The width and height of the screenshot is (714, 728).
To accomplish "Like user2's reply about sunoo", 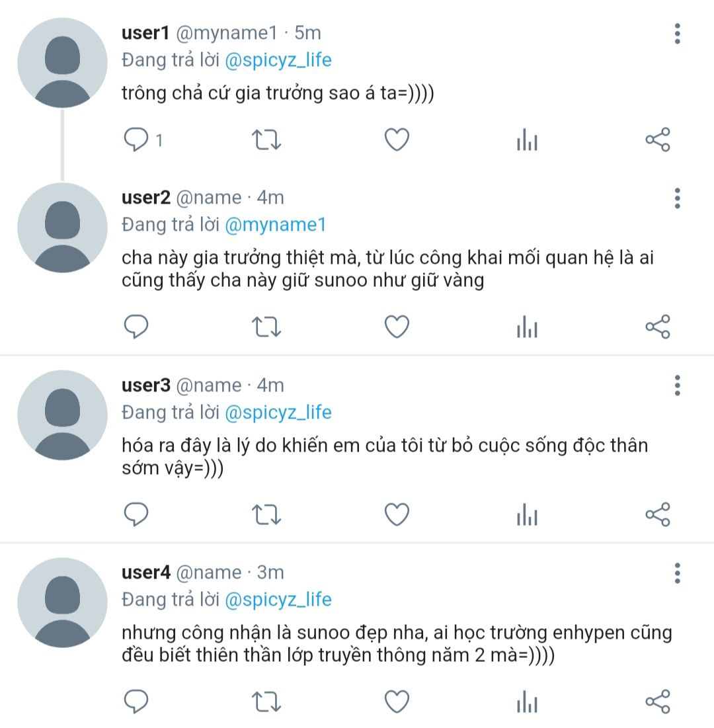I will point(397,327).
